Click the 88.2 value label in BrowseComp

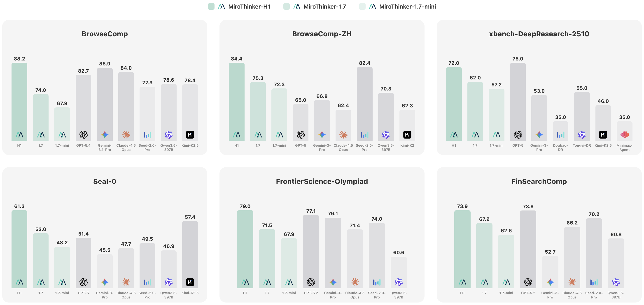[19, 59]
